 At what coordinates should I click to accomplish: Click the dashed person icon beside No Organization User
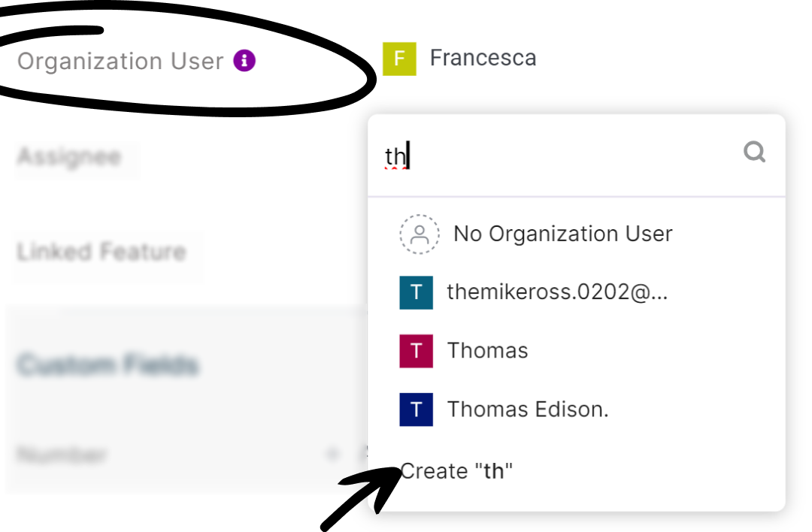(419, 234)
